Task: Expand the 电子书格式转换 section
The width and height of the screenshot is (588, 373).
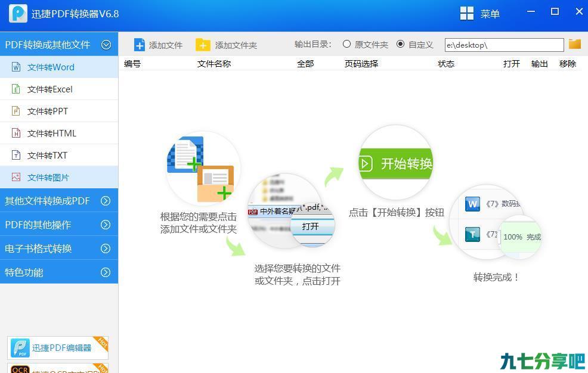Action: tap(106, 248)
